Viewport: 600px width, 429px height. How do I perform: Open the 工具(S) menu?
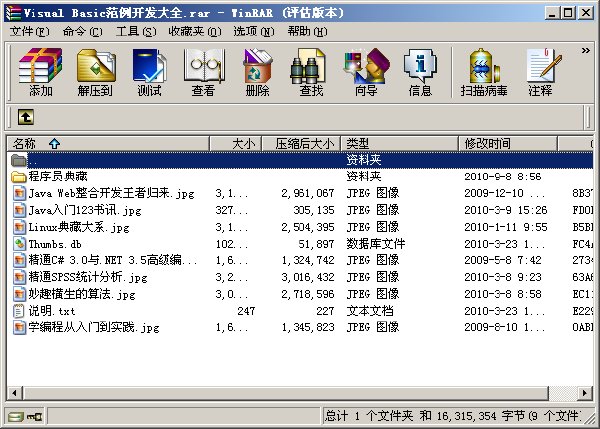click(136, 31)
